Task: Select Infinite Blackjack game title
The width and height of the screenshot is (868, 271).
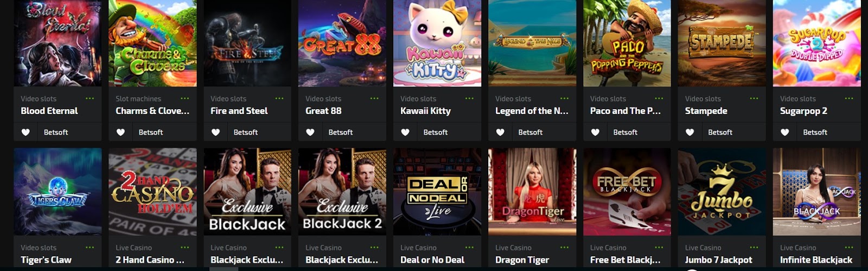Action: (816, 260)
